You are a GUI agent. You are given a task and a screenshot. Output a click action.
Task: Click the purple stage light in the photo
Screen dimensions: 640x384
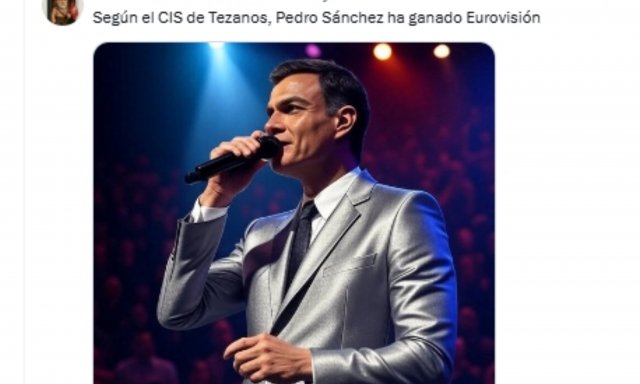[313, 51]
